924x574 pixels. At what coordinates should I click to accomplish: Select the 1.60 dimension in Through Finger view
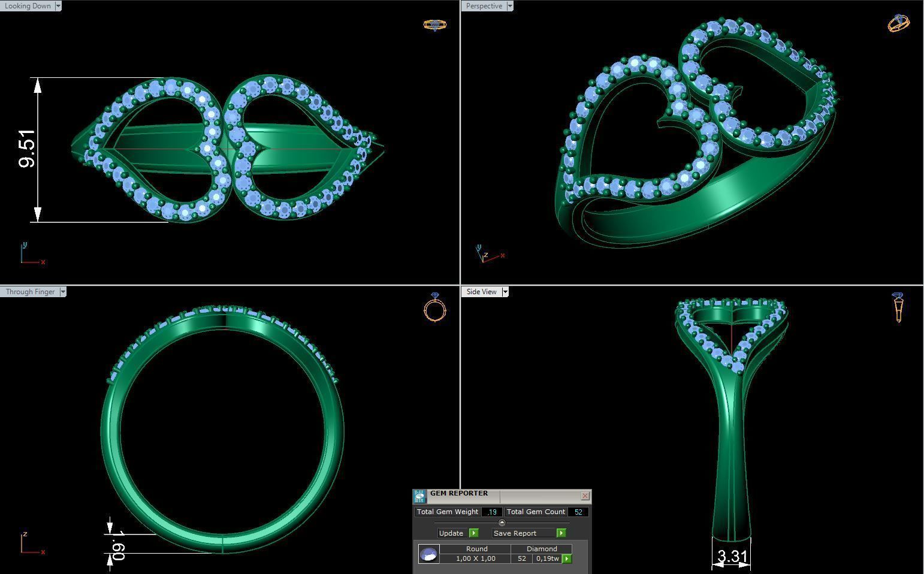[x=118, y=545]
